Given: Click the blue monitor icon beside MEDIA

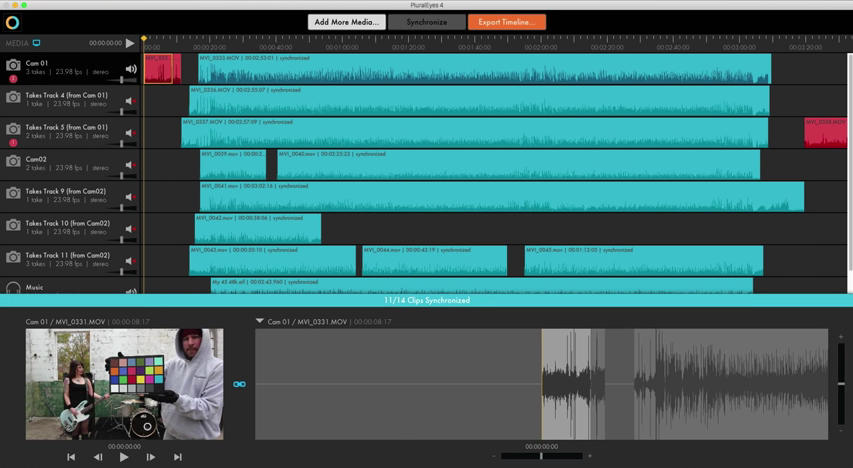Looking at the screenshot, I should click(x=36, y=43).
